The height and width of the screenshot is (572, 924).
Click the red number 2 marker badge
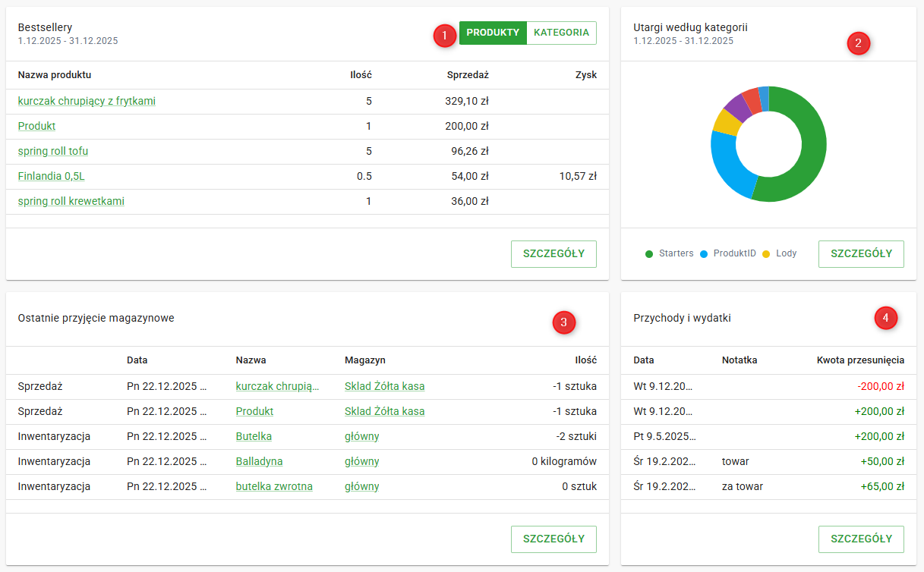858,43
